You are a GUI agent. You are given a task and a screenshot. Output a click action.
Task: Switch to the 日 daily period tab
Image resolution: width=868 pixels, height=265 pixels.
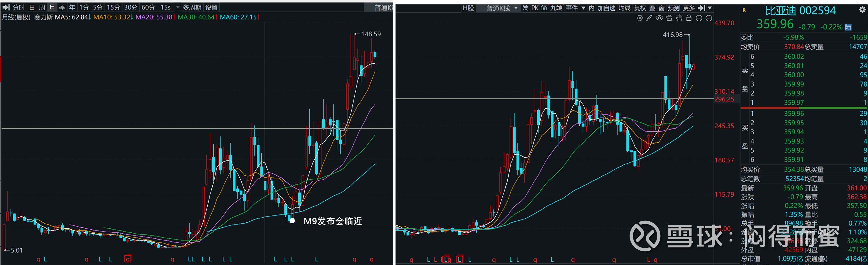pyautogui.click(x=32, y=8)
